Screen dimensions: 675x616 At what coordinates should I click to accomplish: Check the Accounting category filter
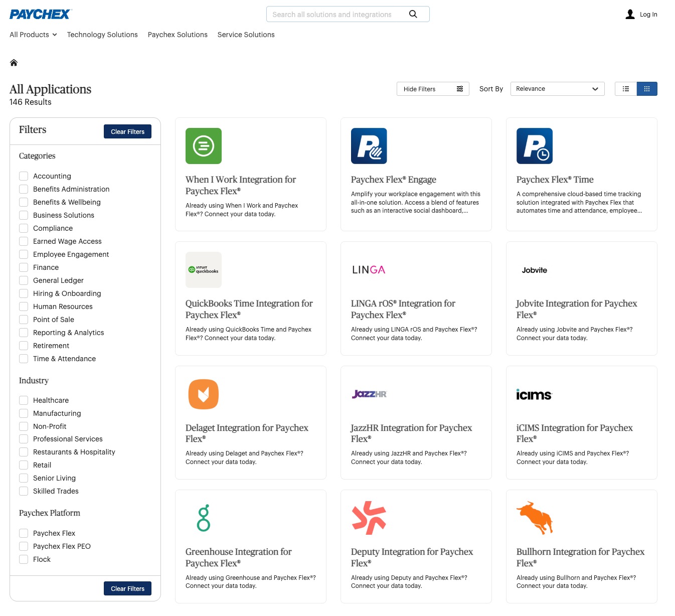click(x=24, y=176)
